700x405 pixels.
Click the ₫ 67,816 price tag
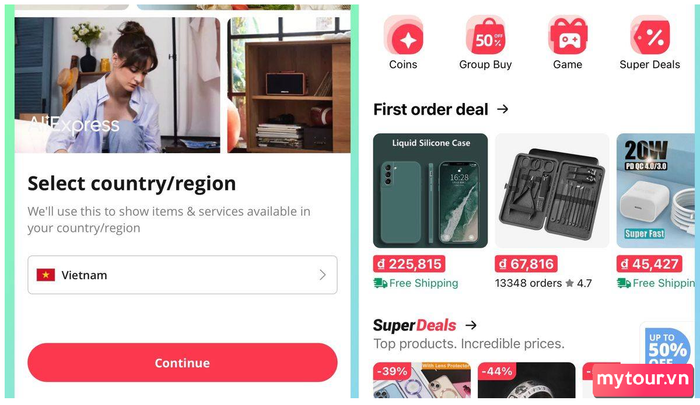[527, 264]
